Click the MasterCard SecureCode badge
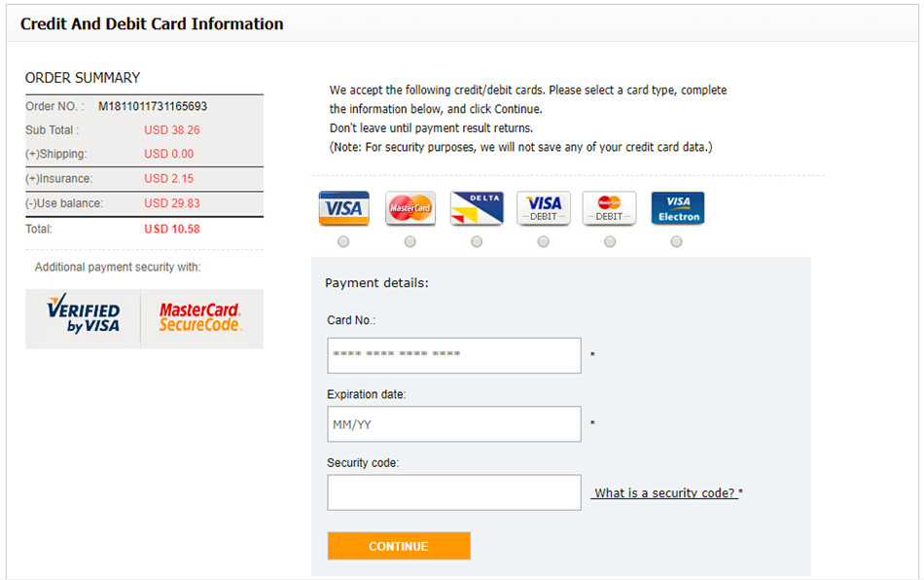 click(199, 317)
